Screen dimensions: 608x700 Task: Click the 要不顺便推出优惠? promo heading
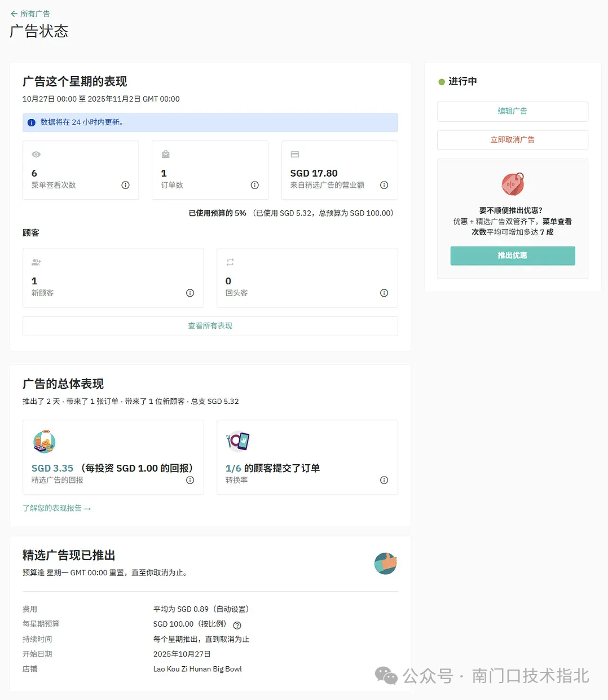pyautogui.click(x=511, y=210)
